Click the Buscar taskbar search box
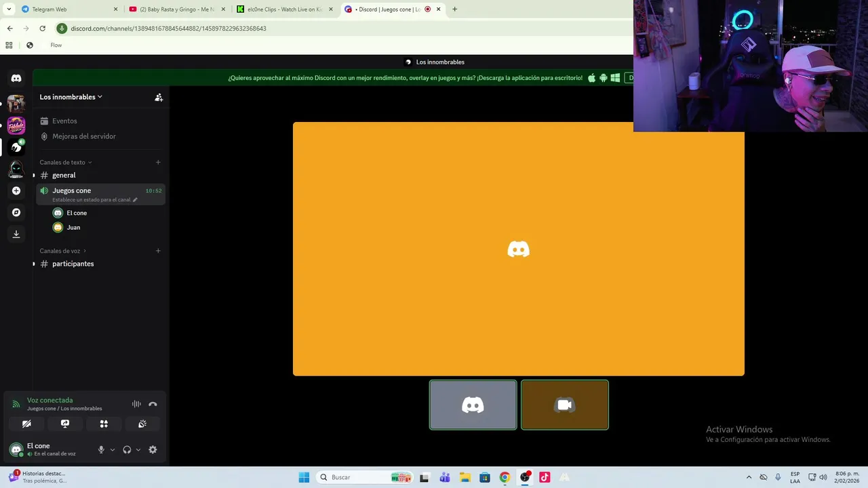Viewport: 868px width, 488px height. pyautogui.click(x=365, y=477)
